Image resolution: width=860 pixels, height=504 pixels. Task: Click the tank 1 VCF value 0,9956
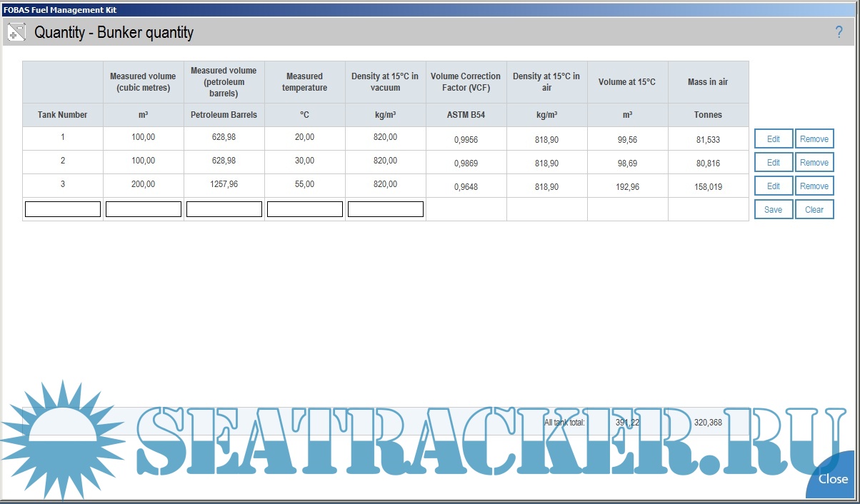coord(466,140)
